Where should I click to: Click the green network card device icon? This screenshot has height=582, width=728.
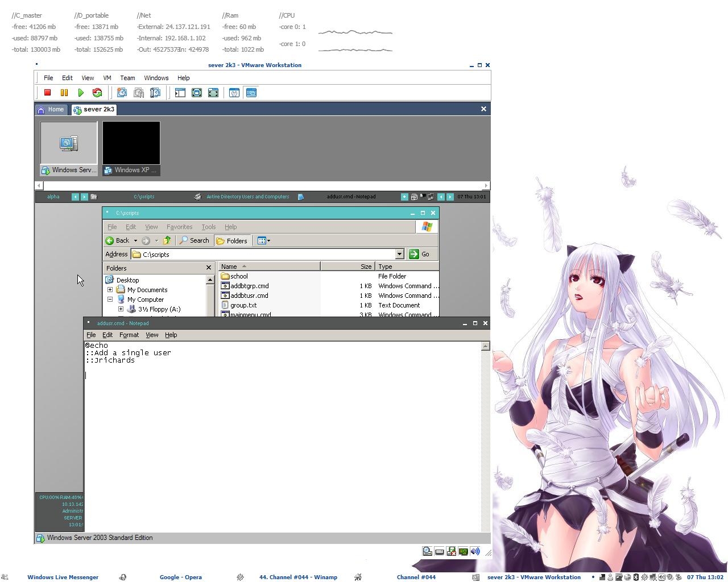(463, 551)
